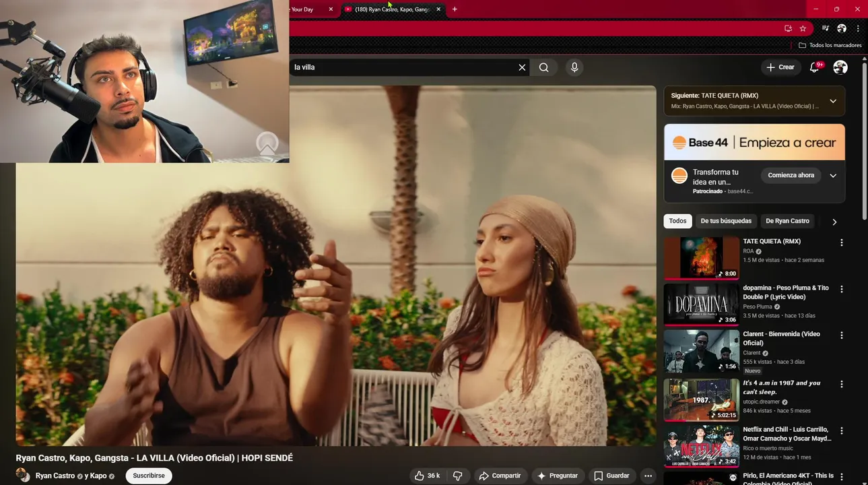Open channel name 'Peso Pluma'

click(x=758, y=306)
